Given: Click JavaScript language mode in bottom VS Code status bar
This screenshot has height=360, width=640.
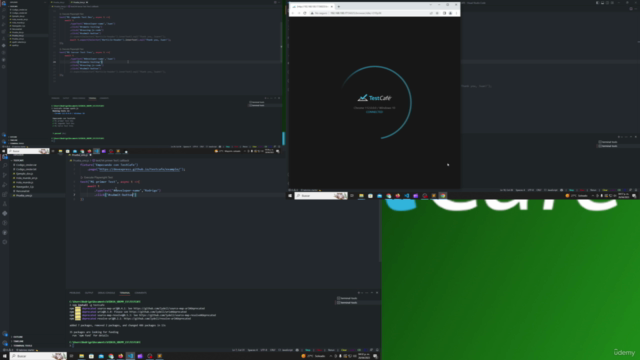Looking at the screenshot, I should click(x=287, y=350).
